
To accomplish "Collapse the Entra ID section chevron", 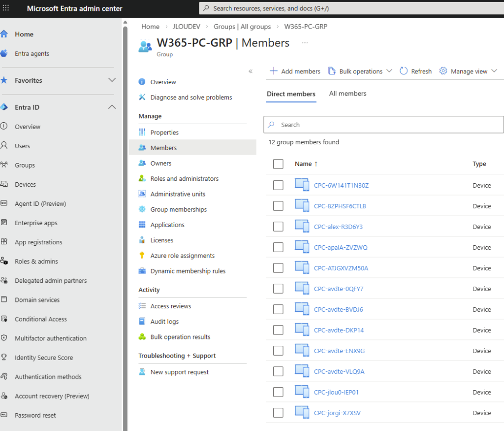I will pos(112,107).
